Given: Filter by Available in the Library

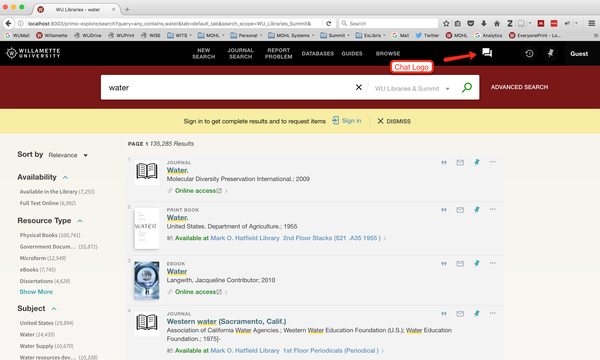Looking at the screenshot, I should [x=57, y=192].
